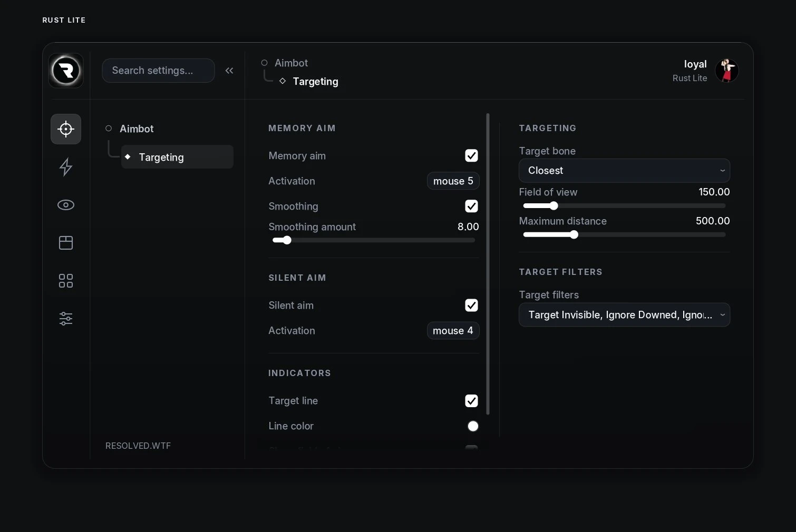The image size is (796, 532).
Task: Disable the Memory aim checkbox
Action: [471, 155]
